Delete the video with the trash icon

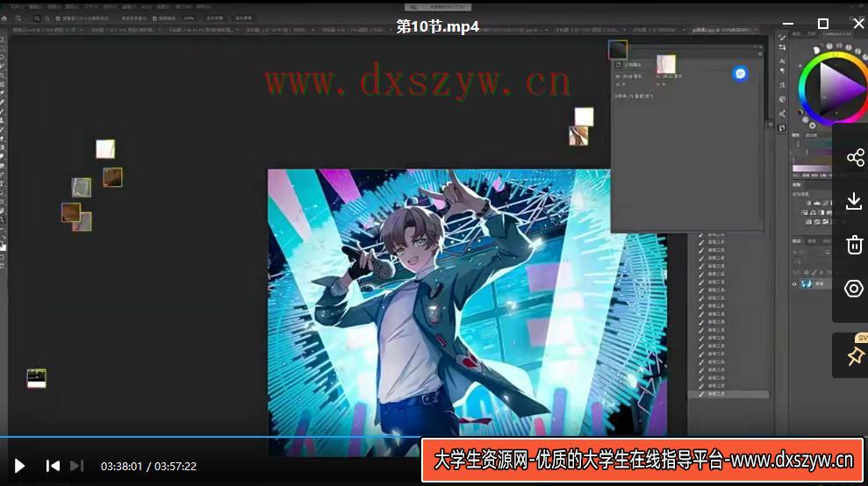point(854,245)
